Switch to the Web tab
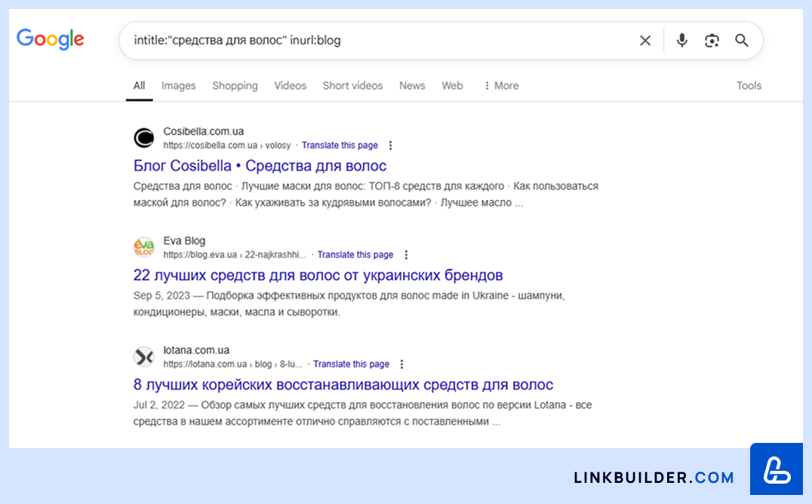Screen dimensions: 812x504 tap(452, 85)
